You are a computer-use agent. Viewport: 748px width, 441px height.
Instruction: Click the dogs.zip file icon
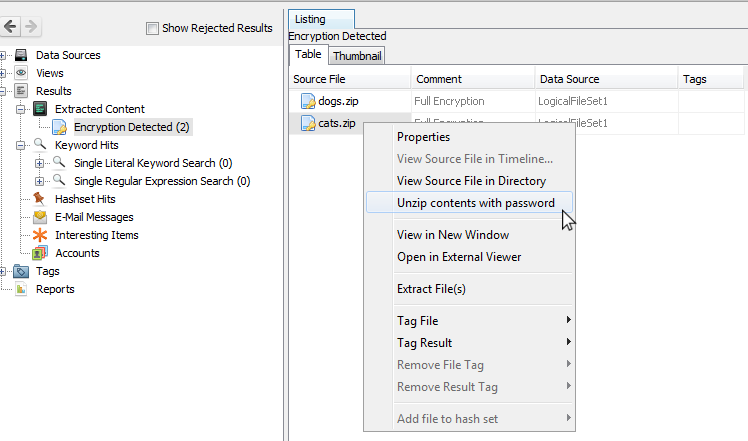308,101
